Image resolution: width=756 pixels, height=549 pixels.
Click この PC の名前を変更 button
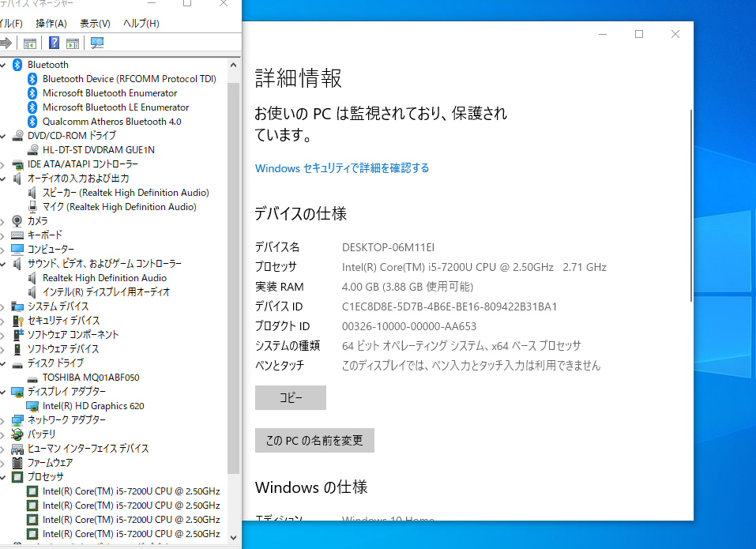click(314, 440)
